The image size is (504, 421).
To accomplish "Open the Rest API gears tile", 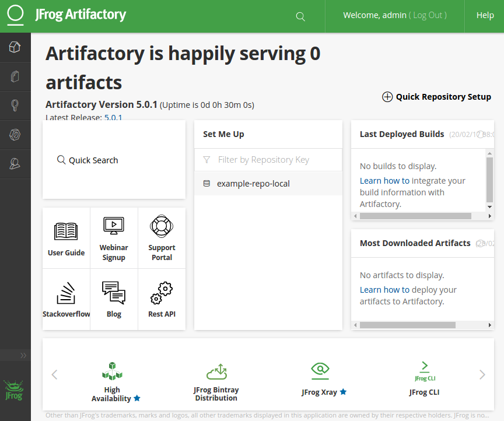I will (x=162, y=299).
